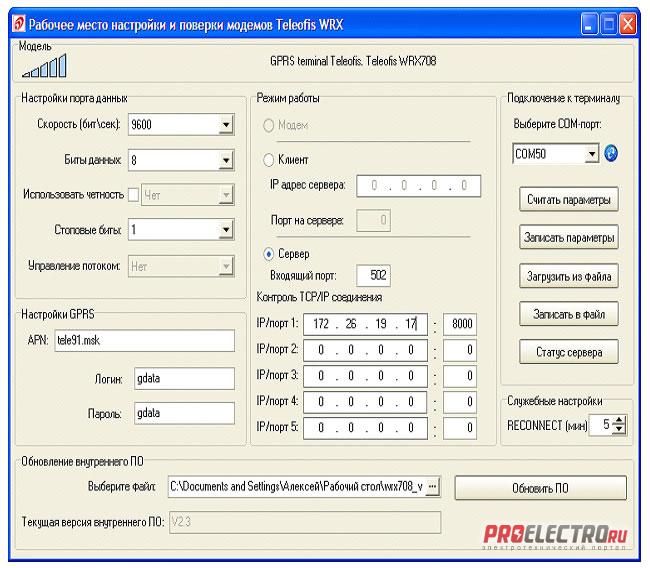Viewport: 650px width, 568px height.
Task: Decrease RECONNECT minutes with down arrow
Action: [x=619, y=429]
